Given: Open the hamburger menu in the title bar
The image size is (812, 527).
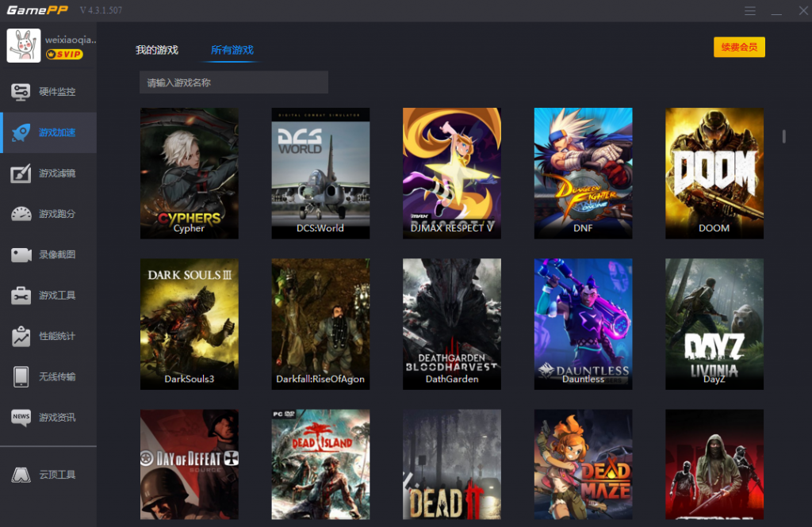Looking at the screenshot, I should [x=750, y=11].
